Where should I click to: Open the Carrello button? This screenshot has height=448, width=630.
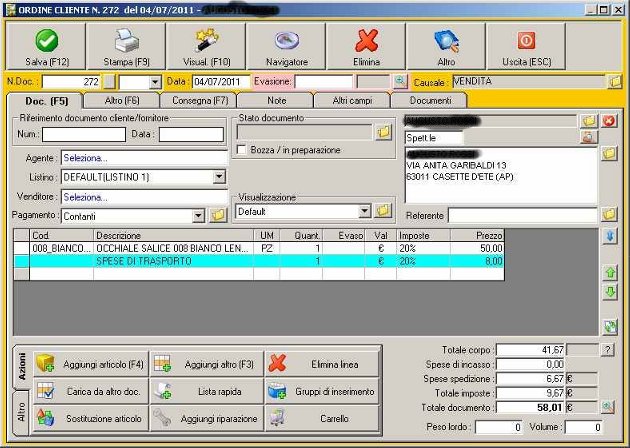click(322, 418)
